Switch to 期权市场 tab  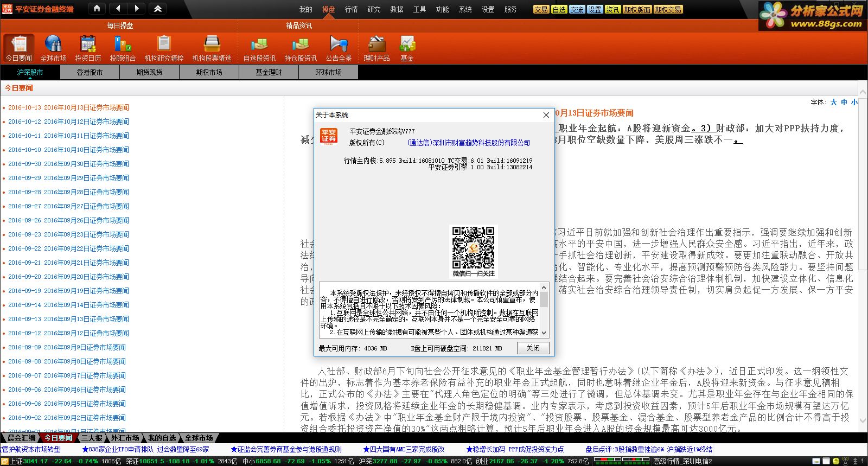pyautogui.click(x=209, y=72)
